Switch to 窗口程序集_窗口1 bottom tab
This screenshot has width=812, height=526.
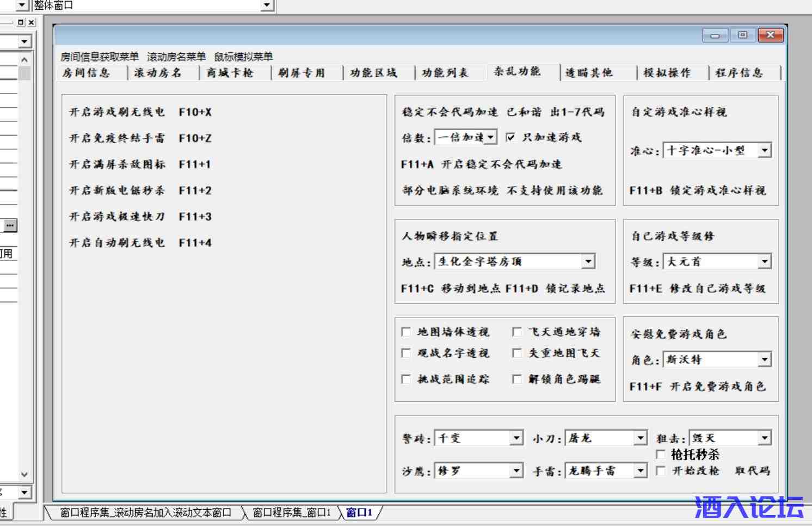point(292,513)
